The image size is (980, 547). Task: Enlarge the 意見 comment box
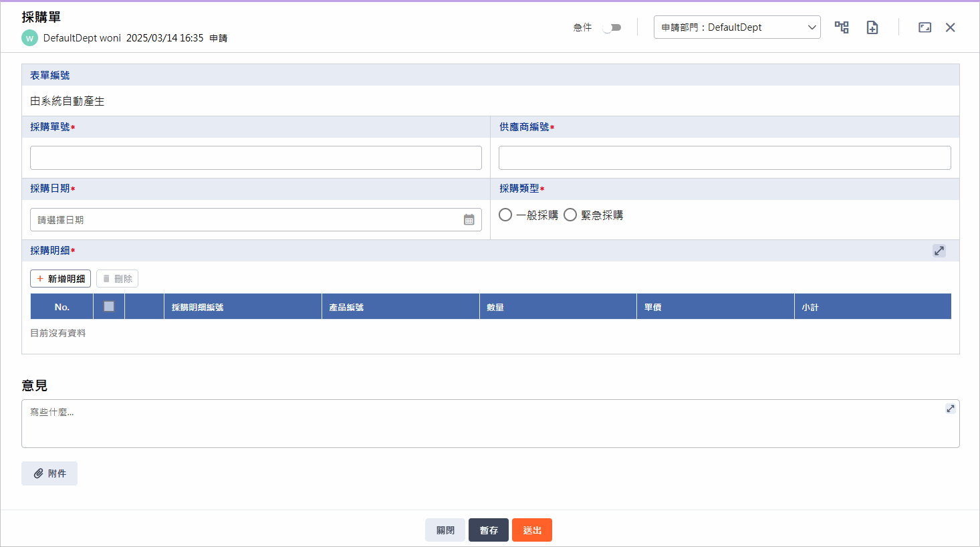950,408
